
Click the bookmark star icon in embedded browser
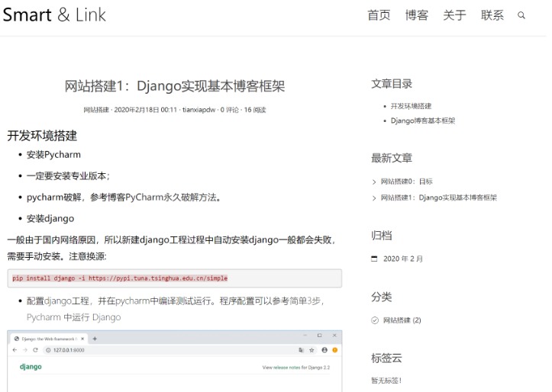312,350
